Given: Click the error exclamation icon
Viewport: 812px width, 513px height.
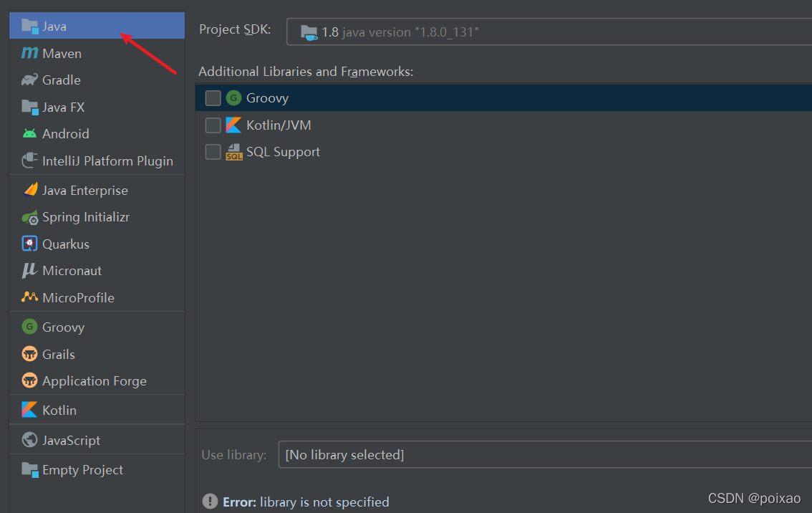Looking at the screenshot, I should (210, 501).
